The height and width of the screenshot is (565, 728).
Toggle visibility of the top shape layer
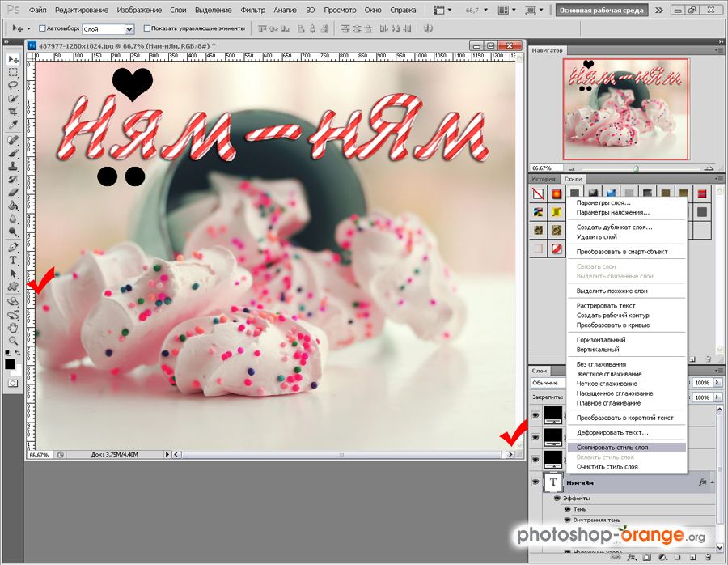point(535,415)
